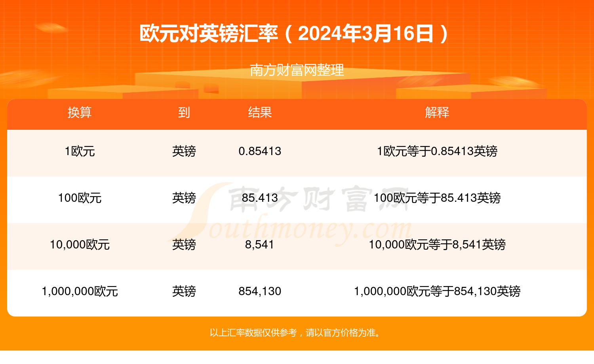Screen dimensions: 594x364
Task: Click the 1欧元 cell
Action: (80, 151)
